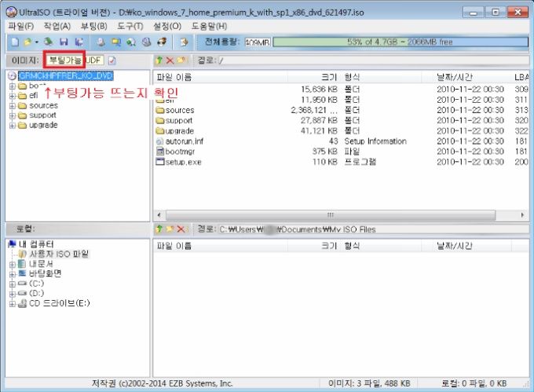The height and width of the screenshot is (392, 534).
Task: Open the 파일(F) menu
Action: [21, 26]
